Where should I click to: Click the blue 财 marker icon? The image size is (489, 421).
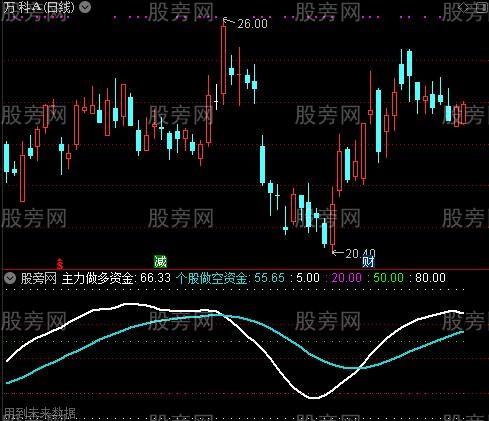coord(368,262)
